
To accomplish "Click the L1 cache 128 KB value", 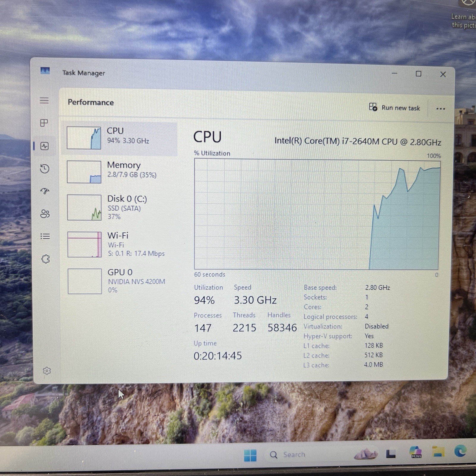I will 374,345.
